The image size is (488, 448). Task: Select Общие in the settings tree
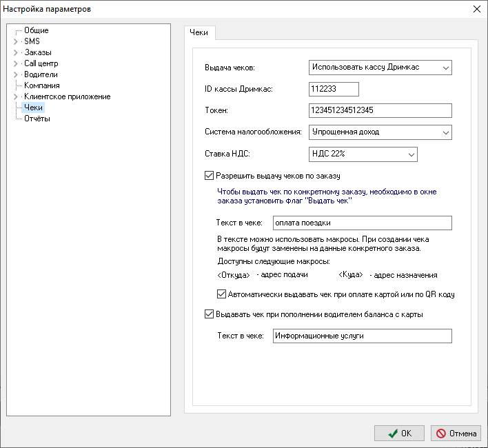36,30
